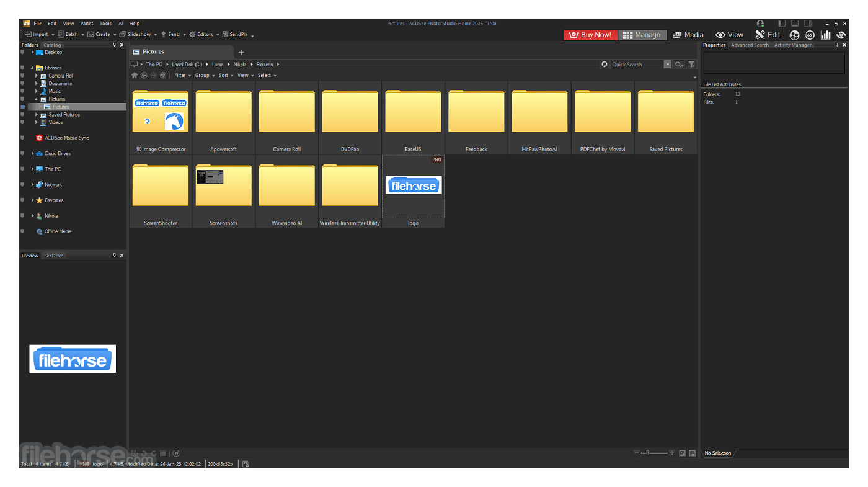Click the magnifier search options icon
This screenshot has width=868, height=487.
point(679,65)
